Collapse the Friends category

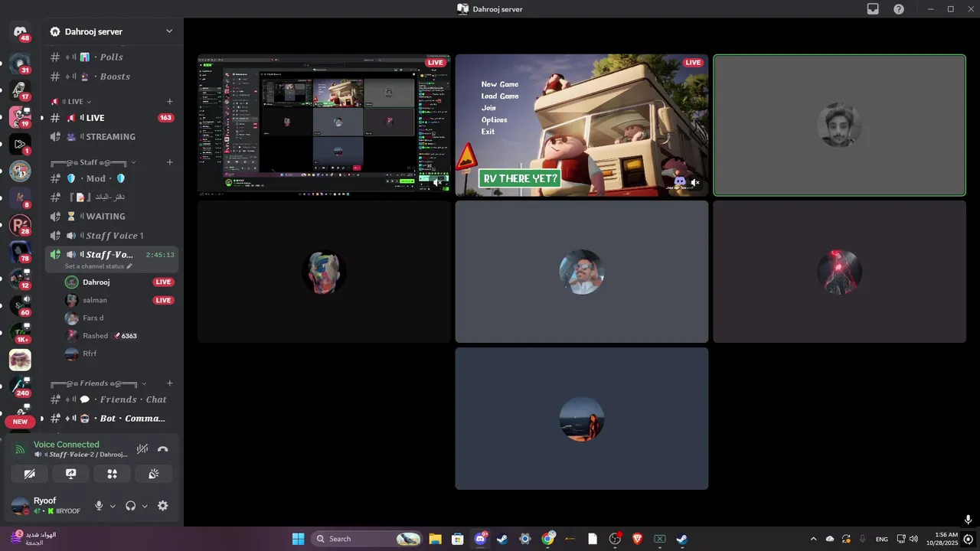(x=98, y=383)
